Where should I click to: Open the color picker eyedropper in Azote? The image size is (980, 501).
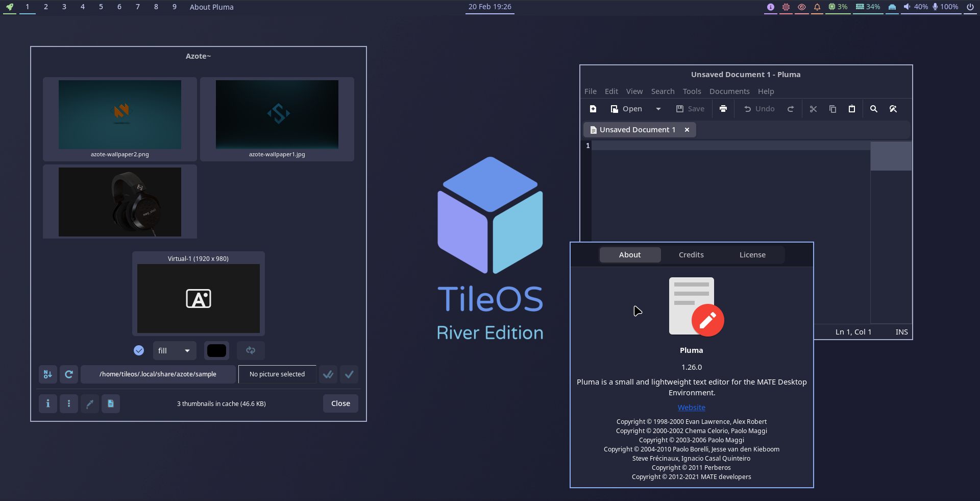point(90,403)
